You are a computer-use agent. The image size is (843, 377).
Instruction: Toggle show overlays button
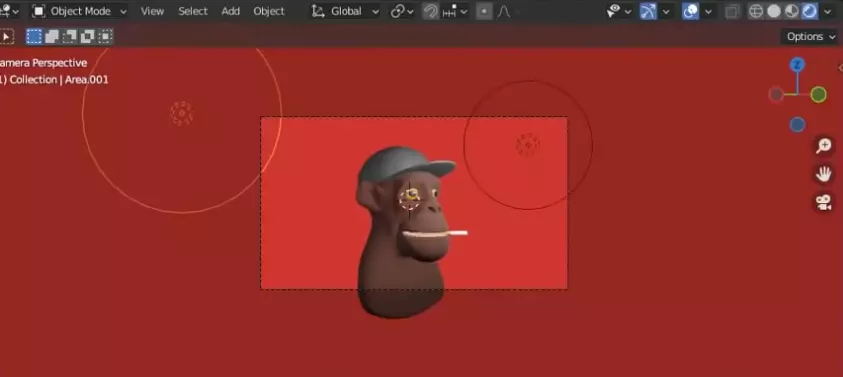(x=690, y=11)
